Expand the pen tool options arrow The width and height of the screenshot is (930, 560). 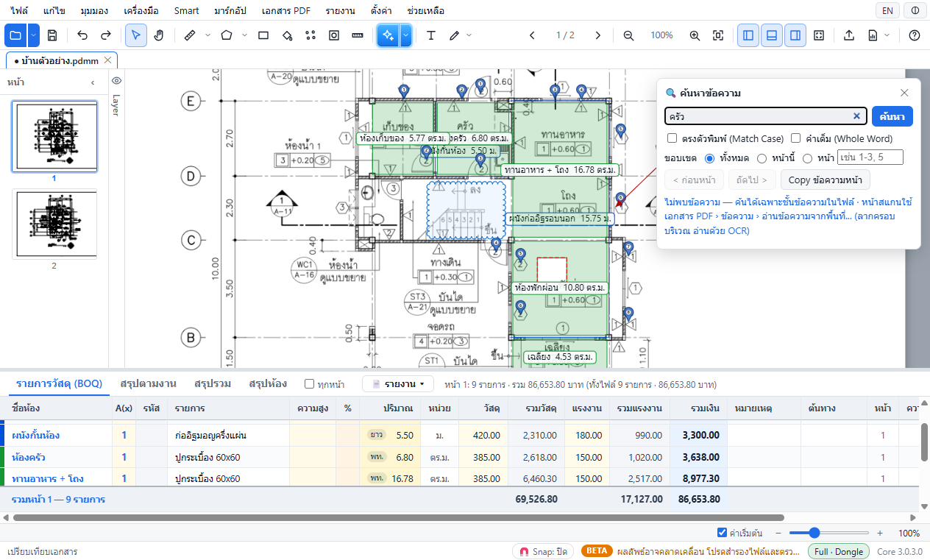469,35
